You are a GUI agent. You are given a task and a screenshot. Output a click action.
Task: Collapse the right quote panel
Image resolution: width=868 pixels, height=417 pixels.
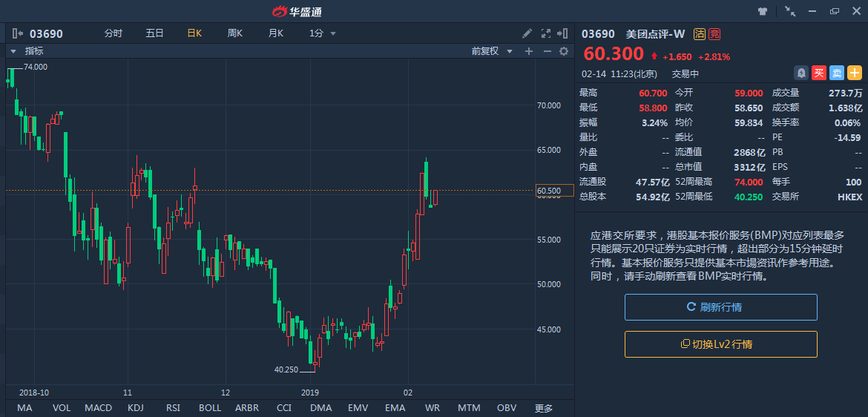563,33
